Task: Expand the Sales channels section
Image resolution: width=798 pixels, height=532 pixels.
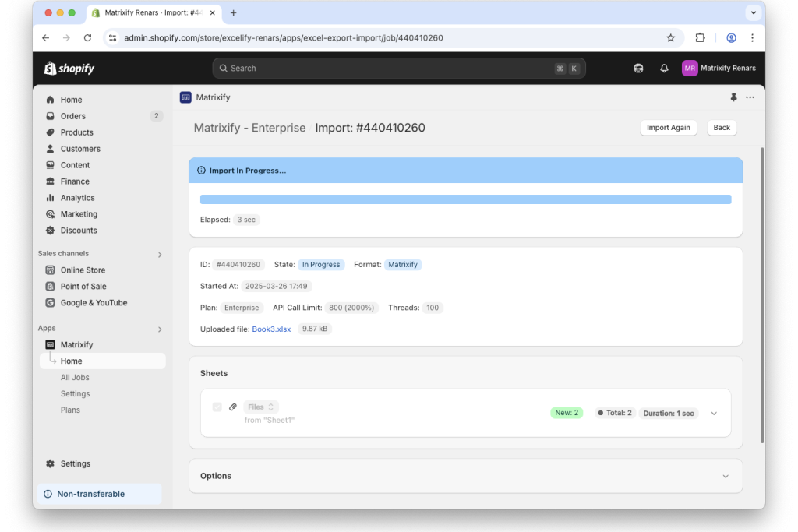Action: tap(160, 254)
